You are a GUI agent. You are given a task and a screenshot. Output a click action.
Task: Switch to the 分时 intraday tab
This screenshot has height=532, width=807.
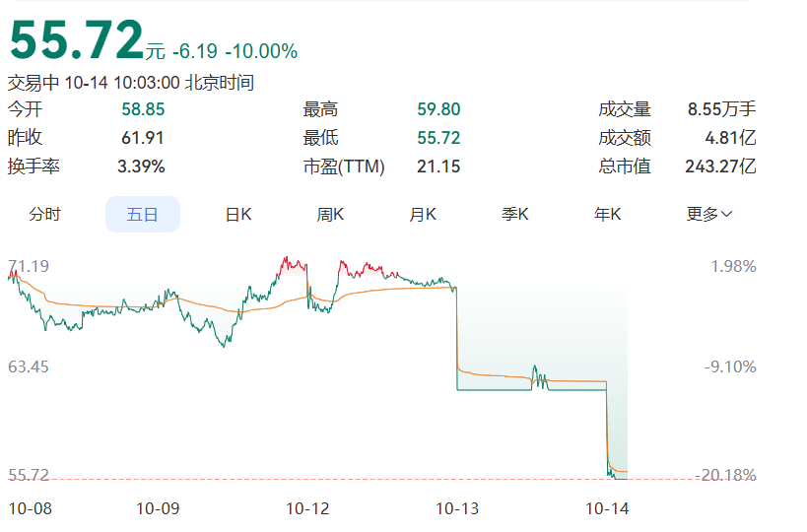click(x=44, y=214)
